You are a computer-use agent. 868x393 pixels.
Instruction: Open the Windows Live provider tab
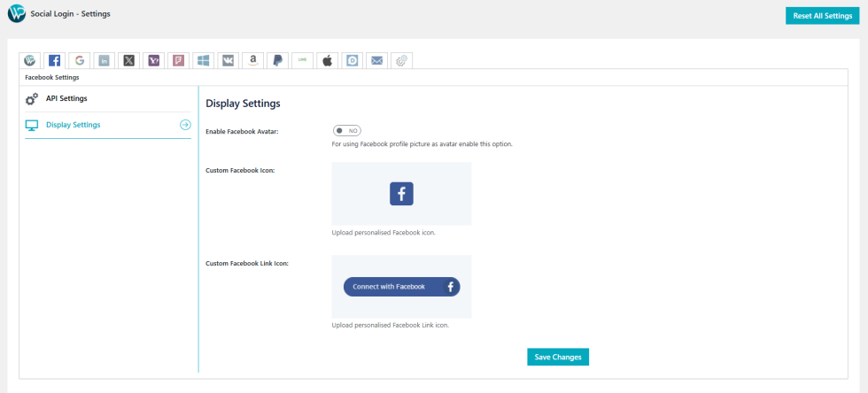point(204,60)
